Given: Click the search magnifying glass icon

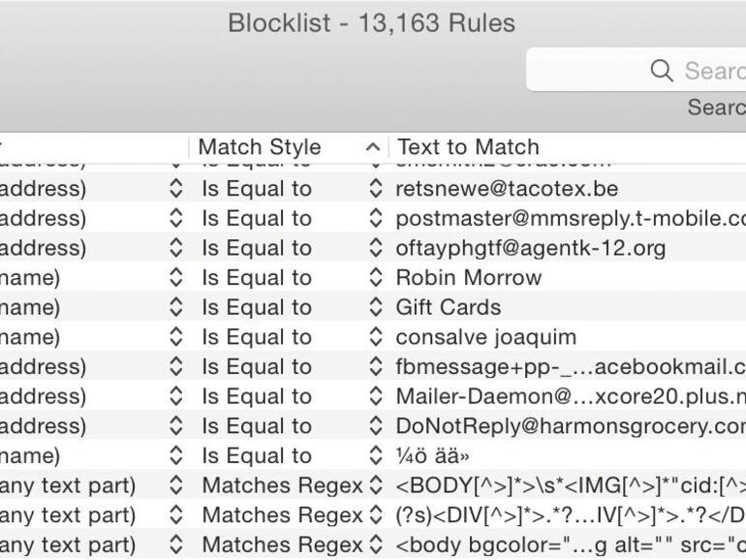Looking at the screenshot, I should (662, 71).
